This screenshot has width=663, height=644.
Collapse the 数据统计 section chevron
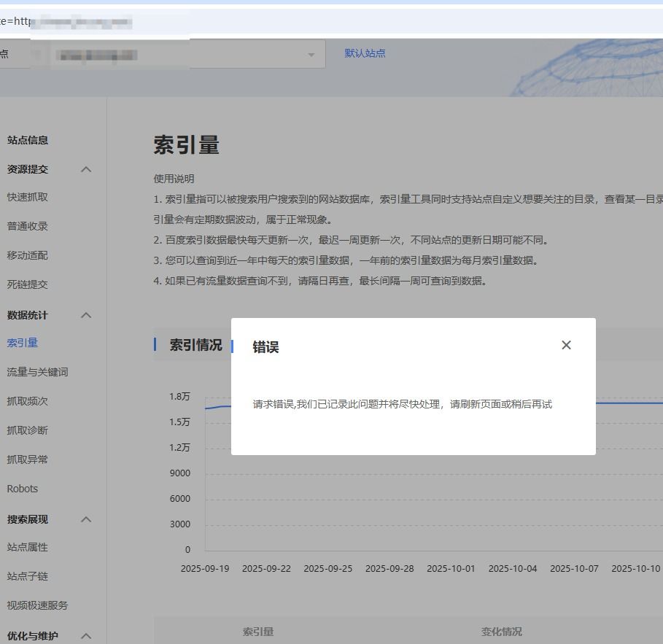click(86, 315)
